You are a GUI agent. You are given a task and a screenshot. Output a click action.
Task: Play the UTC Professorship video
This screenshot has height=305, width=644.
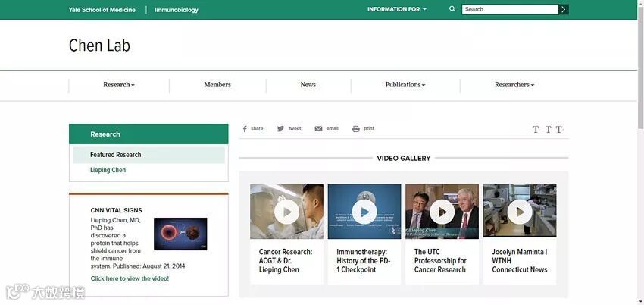pos(442,212)
